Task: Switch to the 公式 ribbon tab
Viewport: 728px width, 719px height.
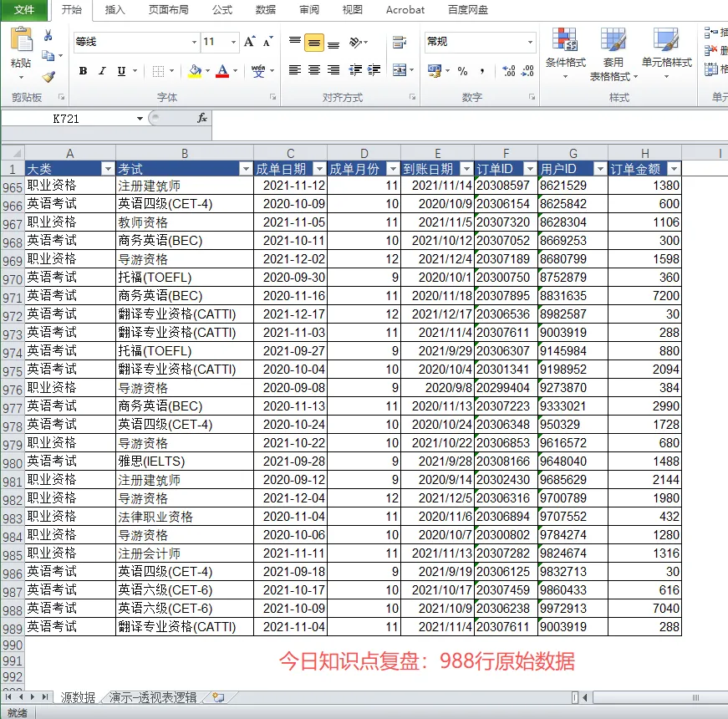Action: (222, 10)
